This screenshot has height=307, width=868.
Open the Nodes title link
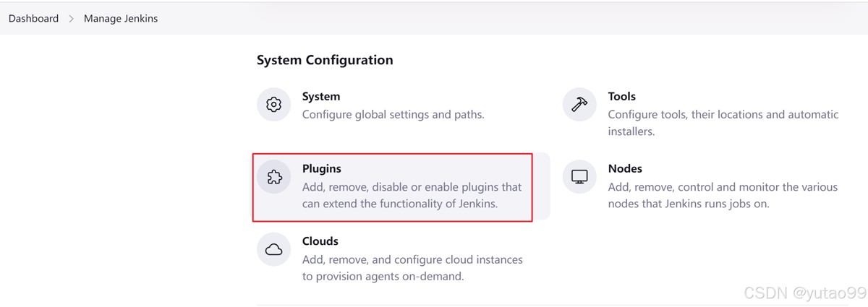coord(625,168)
